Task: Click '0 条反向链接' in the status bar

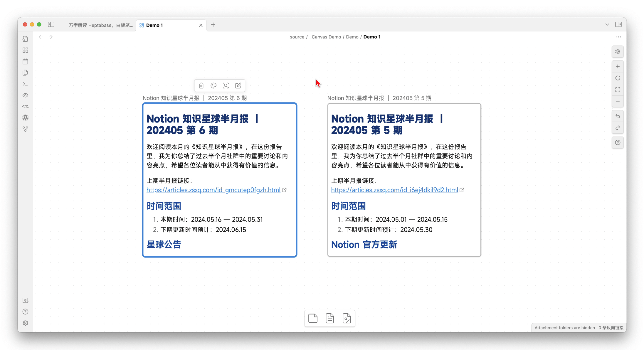Action: 611,328
